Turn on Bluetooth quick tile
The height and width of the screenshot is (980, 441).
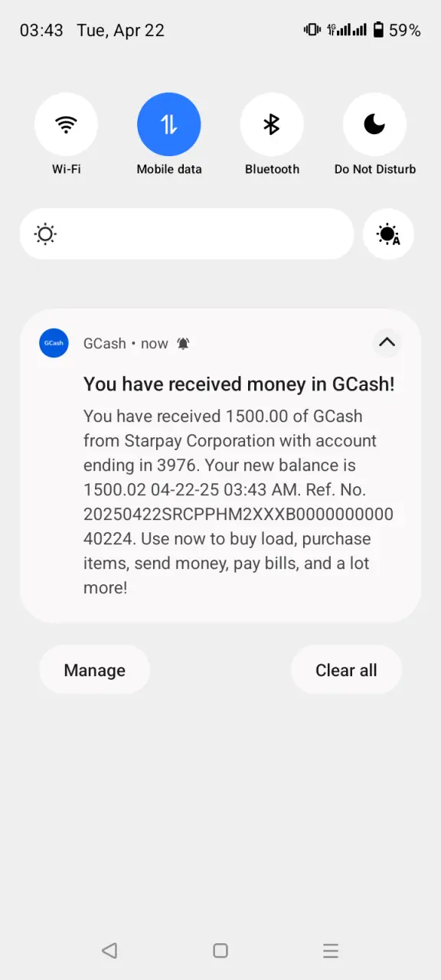click(272, 124)
